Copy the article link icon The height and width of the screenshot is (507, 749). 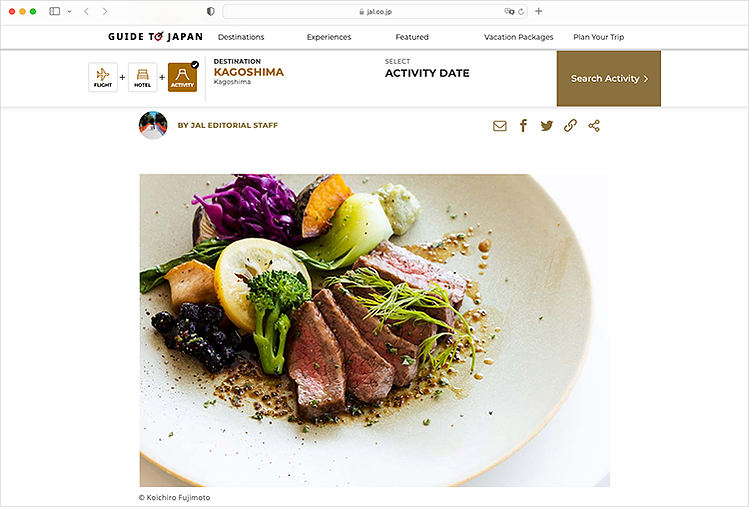[x=570, y=126]
